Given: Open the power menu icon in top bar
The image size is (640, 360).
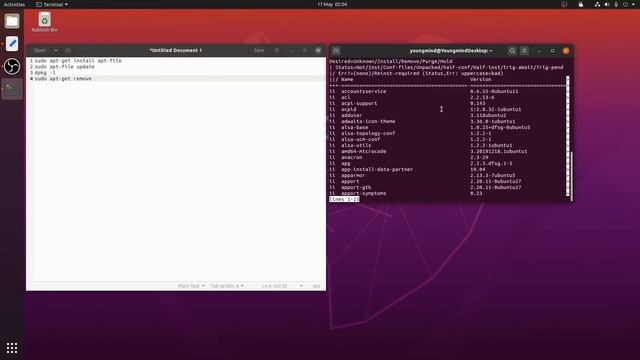Looking at the screenshot, I should click(x=625, y=4).
